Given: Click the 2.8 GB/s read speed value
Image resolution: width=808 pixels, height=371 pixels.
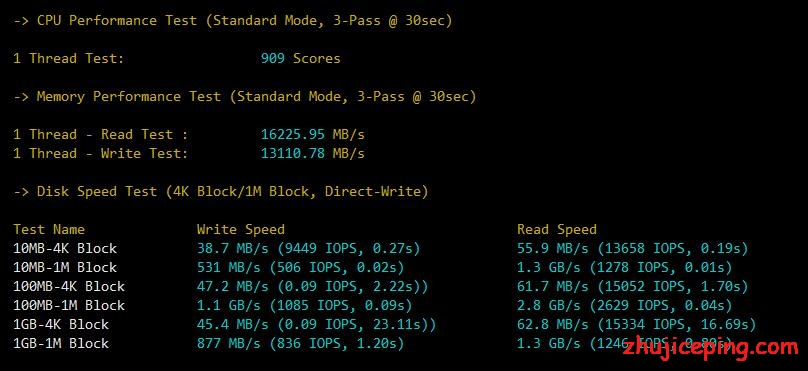Looking at the screenshot, I should point(552,306).
